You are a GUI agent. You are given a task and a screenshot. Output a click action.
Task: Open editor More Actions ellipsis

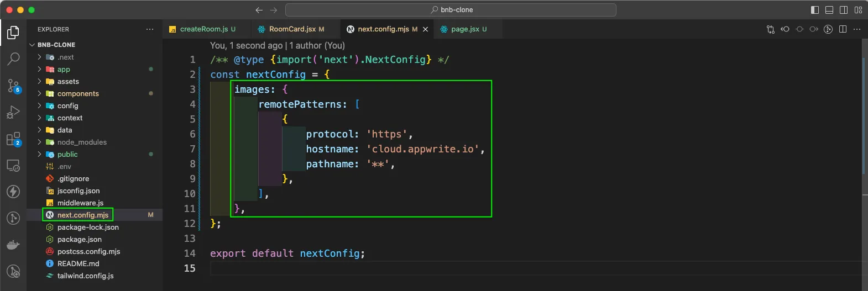[857, 29]
